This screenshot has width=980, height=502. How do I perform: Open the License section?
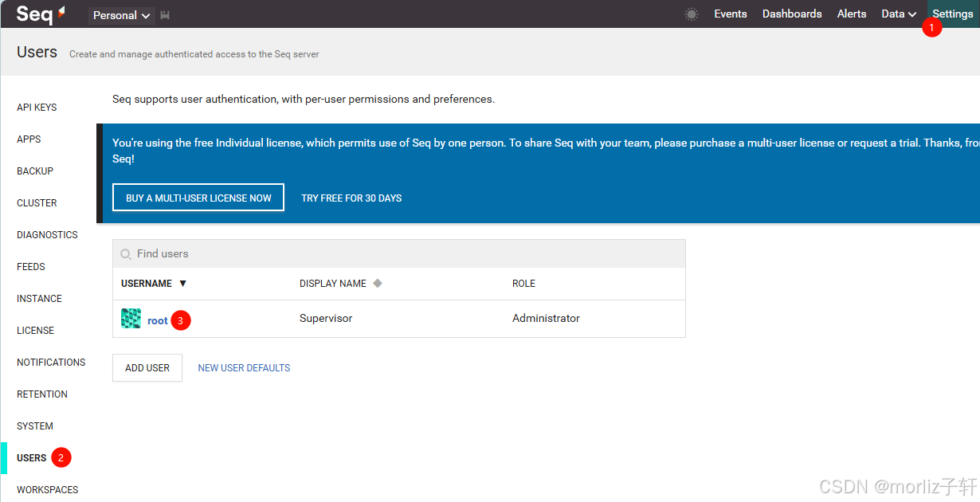pos(36,331)
